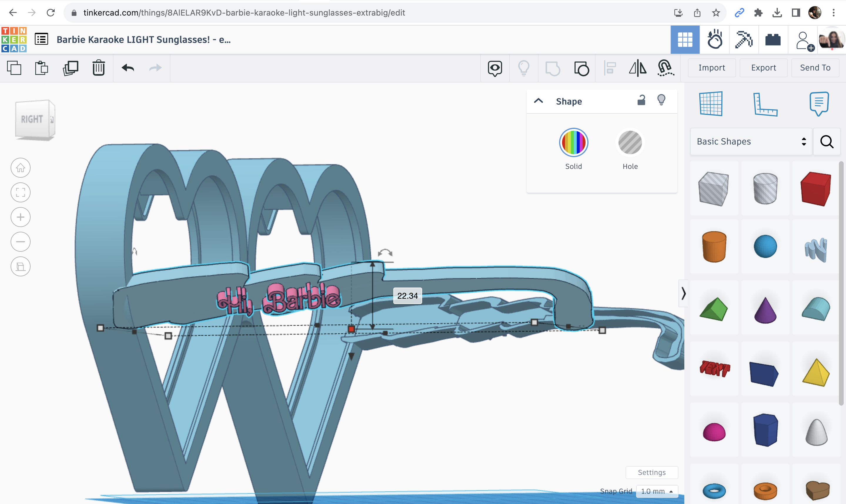Toggle the lock on the Shape panel
Viewport: 846px width, 504px height.
pos(642,100)
